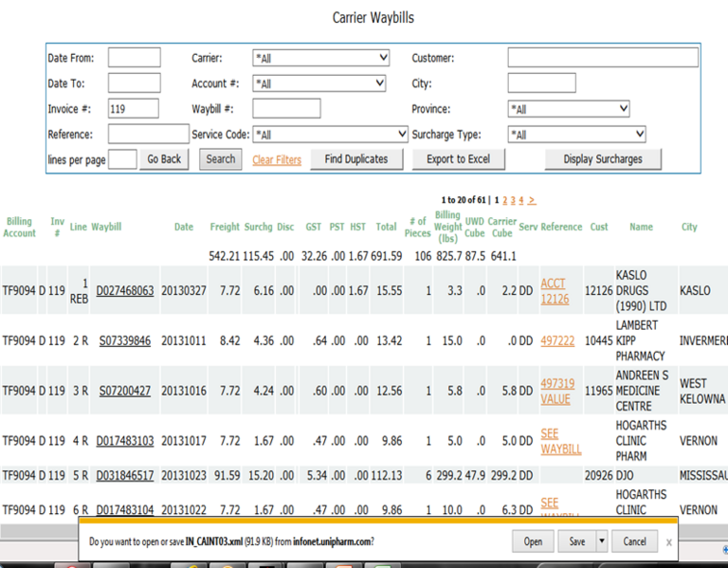Click the grand total 691.59
This screenshot has width=728, height=568.
387,256
